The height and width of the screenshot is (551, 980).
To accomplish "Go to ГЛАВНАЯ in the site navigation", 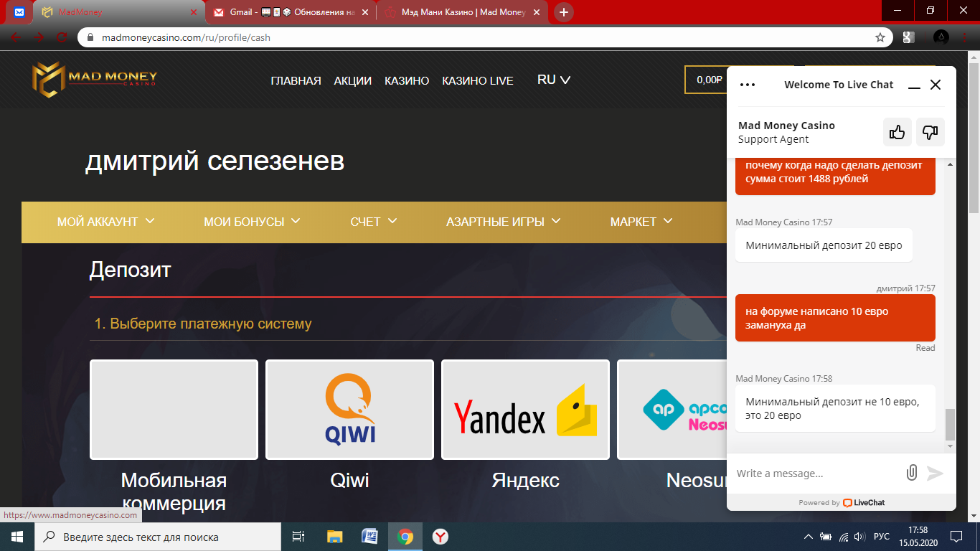I will click(296, 81).
